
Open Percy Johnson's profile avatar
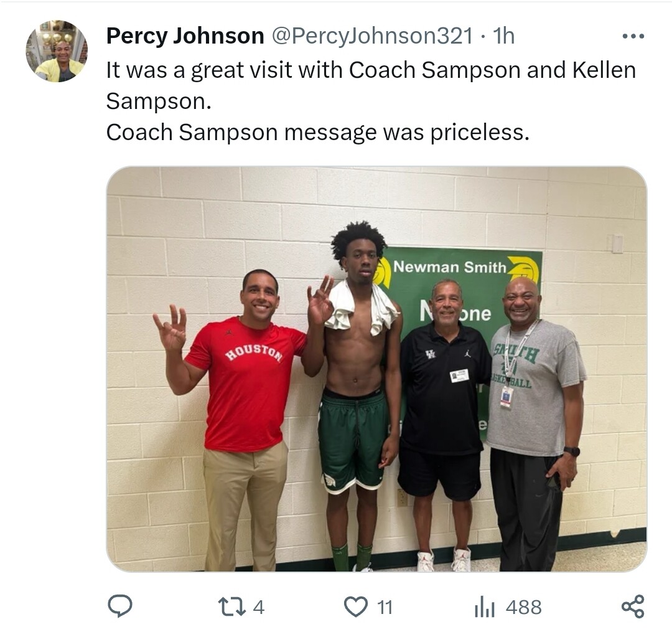pyautogui.click(x=57, y=51)
